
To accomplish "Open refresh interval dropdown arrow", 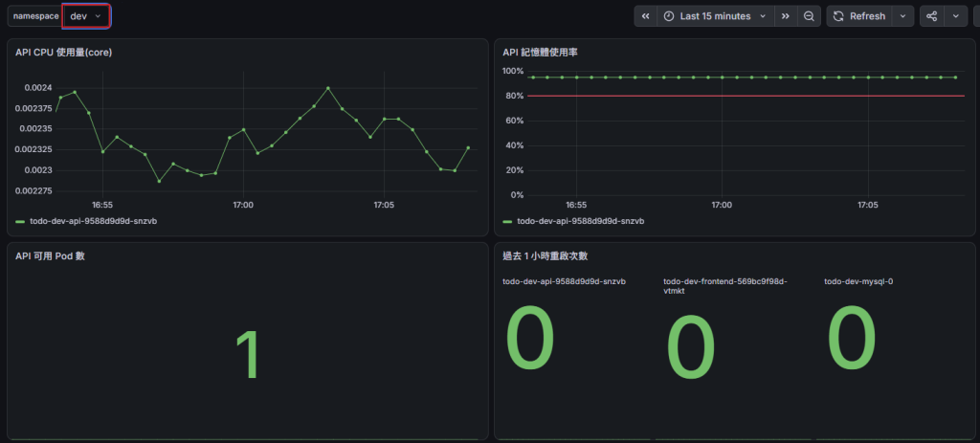I will (x=902, y=16).
